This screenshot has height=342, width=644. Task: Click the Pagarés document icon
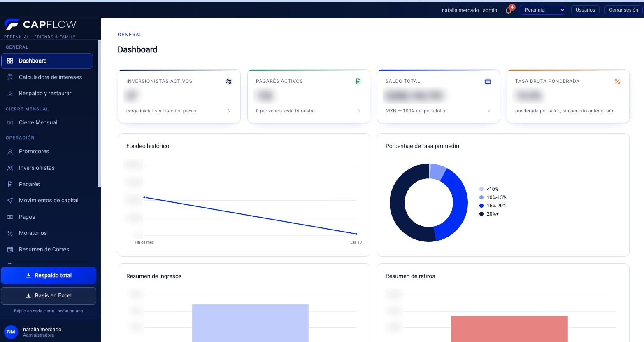click(x=10, y=185)
